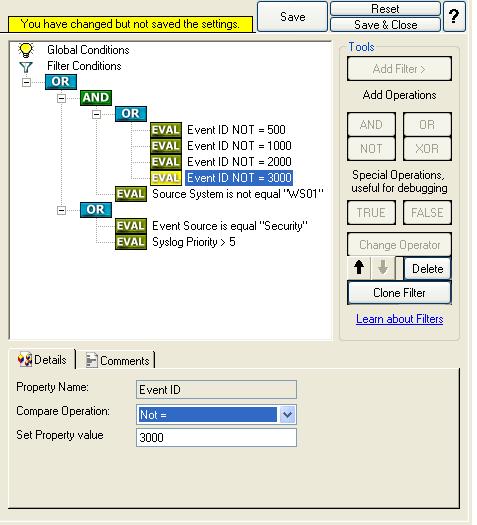Click the Global Conditions lightbulb icon

tap(26, 50)
